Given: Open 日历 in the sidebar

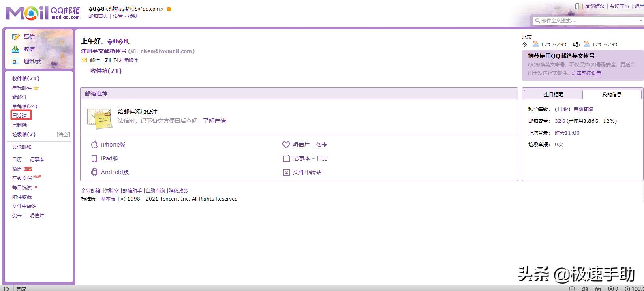Looking at the screenshot, I should point(17,160).
